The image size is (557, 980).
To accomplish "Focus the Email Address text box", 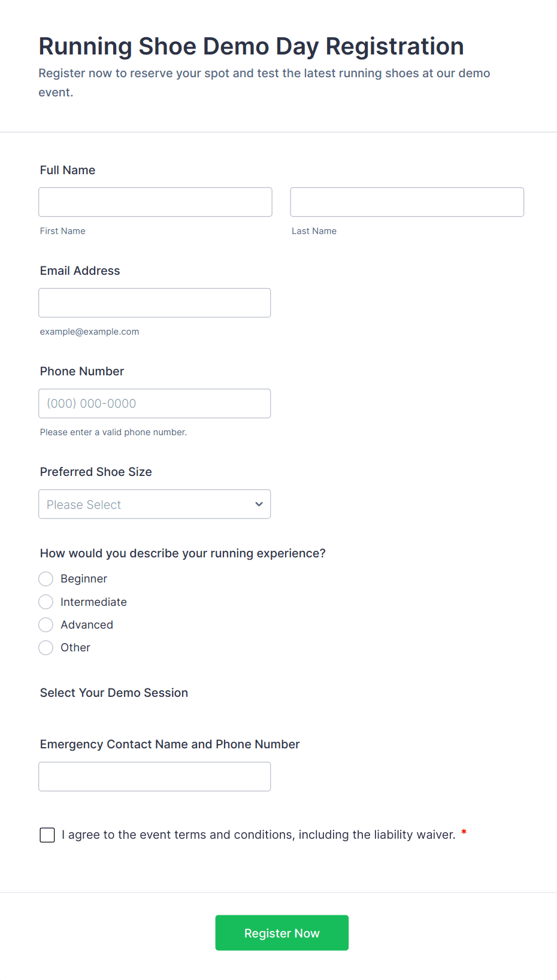I will pyautogui.click(x=155, y=303).
